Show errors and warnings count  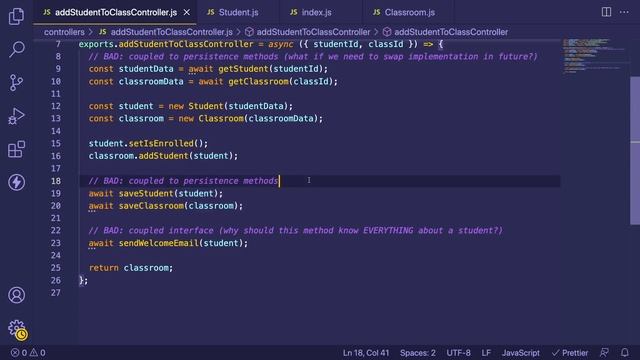pos(28,353)
